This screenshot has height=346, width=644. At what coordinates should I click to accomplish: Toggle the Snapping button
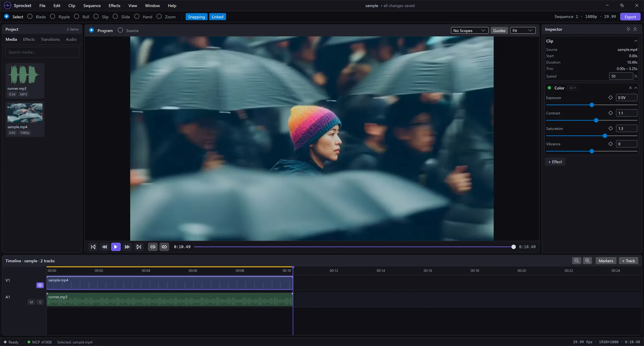(196, 17)
